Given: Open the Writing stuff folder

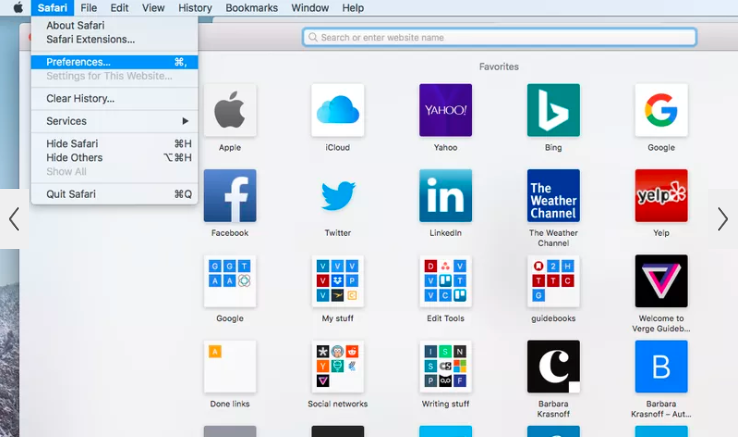Looking at the screenshot, I should coord(445,366).
